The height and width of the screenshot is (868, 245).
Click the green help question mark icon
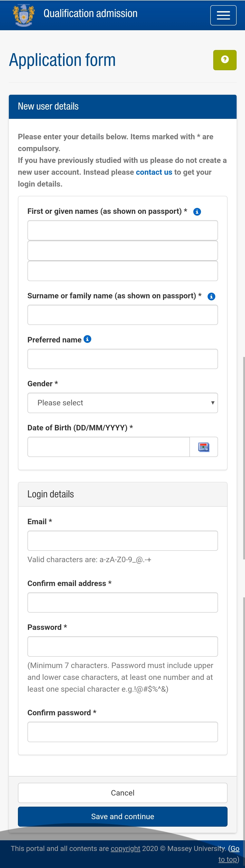[x=225, y=60]
